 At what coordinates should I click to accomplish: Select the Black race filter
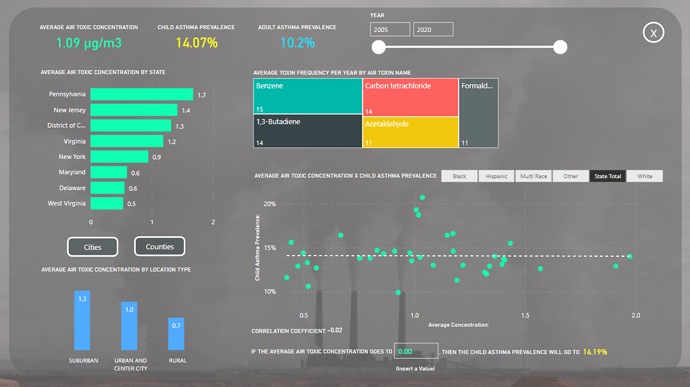(459, 176)
